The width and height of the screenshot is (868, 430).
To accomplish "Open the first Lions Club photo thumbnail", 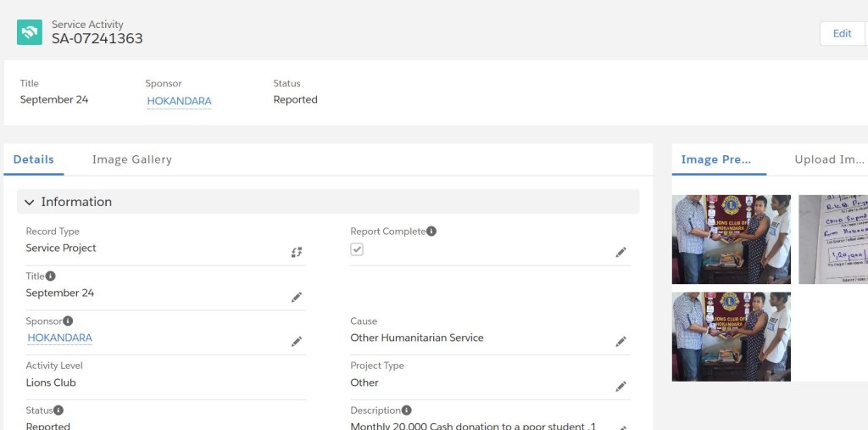I will click(x=732, y=239).
